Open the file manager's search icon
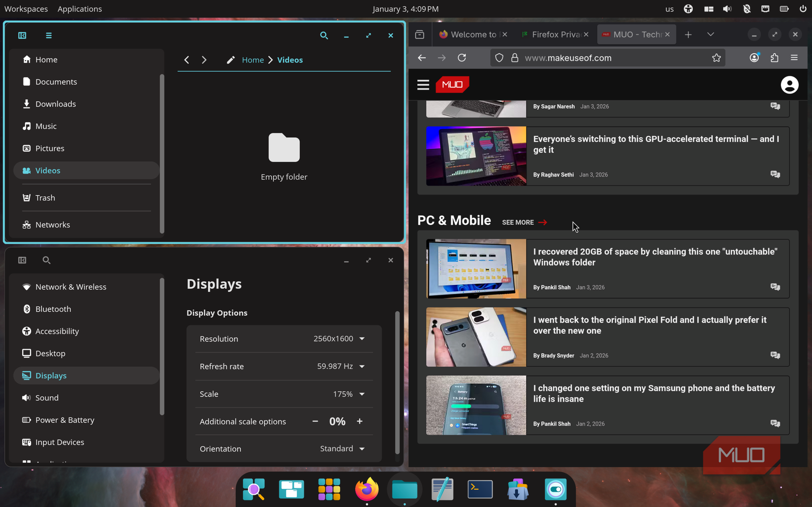Viewport: 812px width, 507px height. (324, 35)
